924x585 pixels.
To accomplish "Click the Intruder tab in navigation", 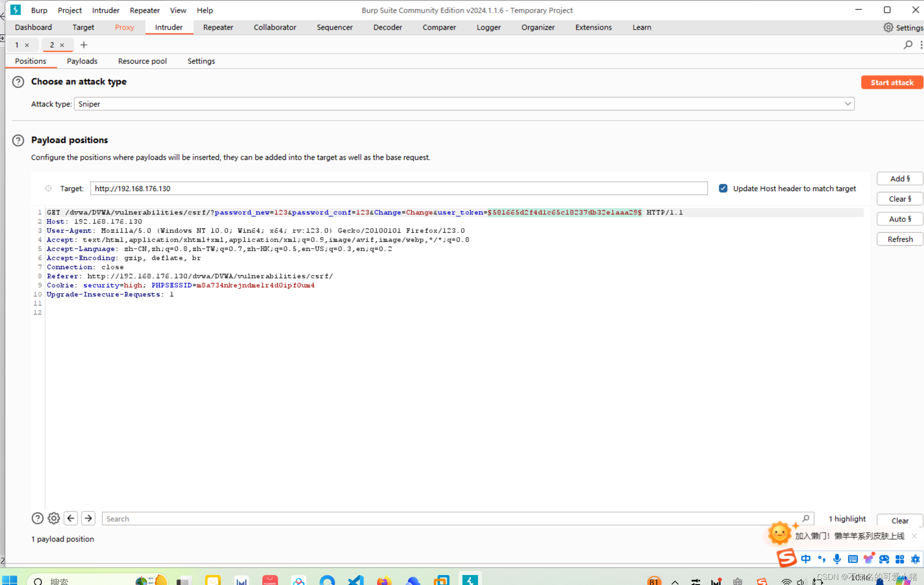I will (168, 28).
